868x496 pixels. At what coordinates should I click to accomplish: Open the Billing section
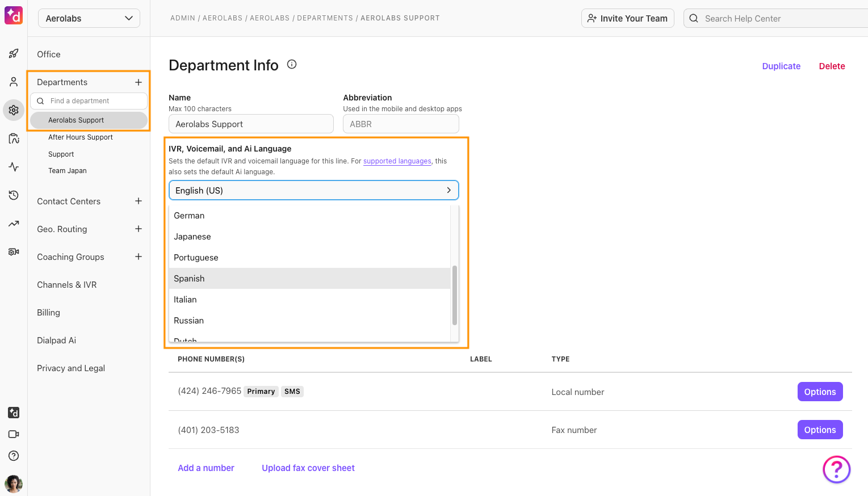(x=48, y=313)
